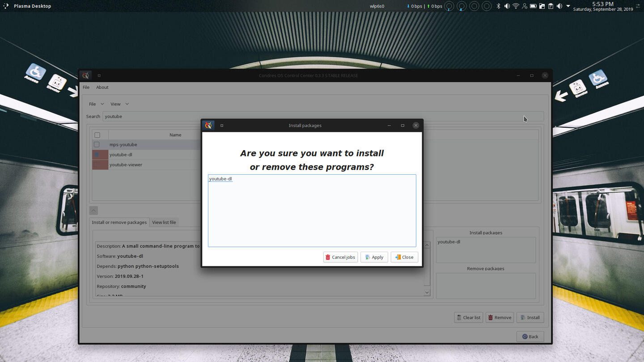
Task: Click the Depends: python python-setuptools line
Action: click(x=138, y=266)
